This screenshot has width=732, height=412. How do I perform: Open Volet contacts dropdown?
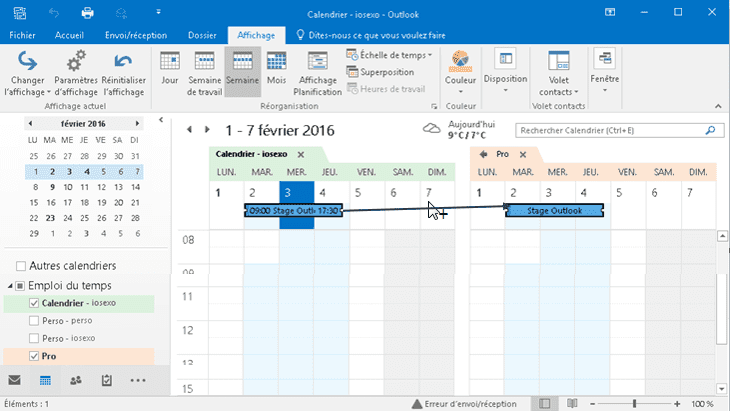558,72
